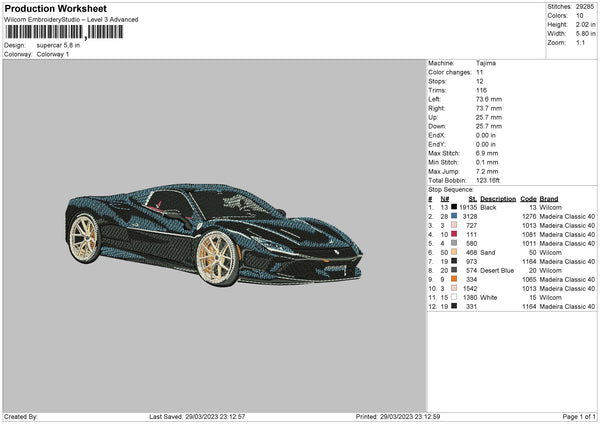
Task: Click the Desert Blue thread swatch
Action: click(x=453, y=270)
